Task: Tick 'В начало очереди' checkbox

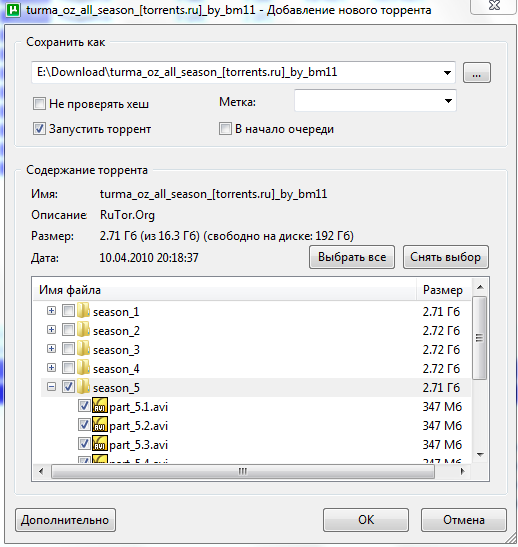Action: pos(225,129)
